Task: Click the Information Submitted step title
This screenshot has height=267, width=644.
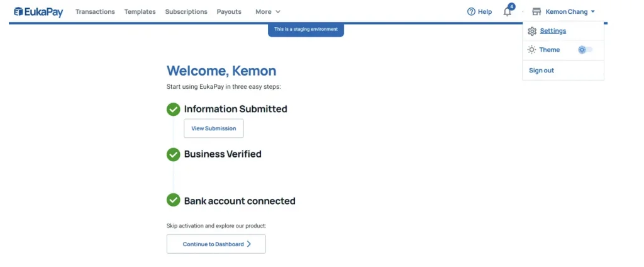Action: tap(235, 109)
